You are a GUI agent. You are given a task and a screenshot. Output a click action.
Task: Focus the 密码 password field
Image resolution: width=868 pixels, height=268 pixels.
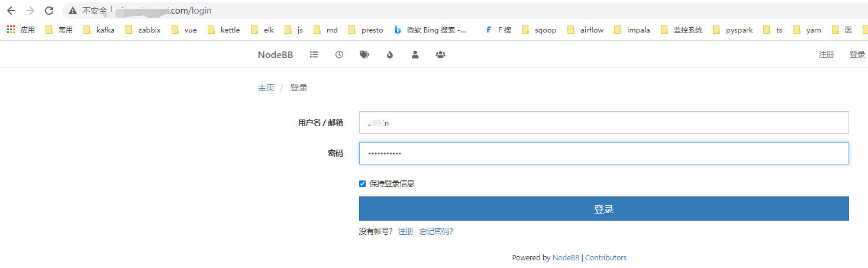coord(604,153)
